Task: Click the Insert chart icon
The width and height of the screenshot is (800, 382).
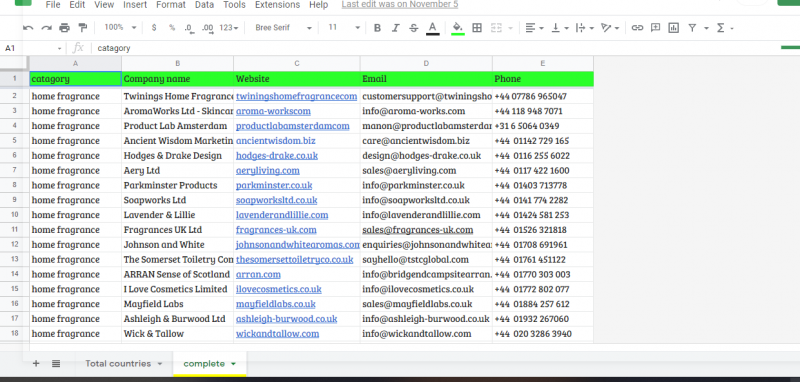Action: click(674, 28)
